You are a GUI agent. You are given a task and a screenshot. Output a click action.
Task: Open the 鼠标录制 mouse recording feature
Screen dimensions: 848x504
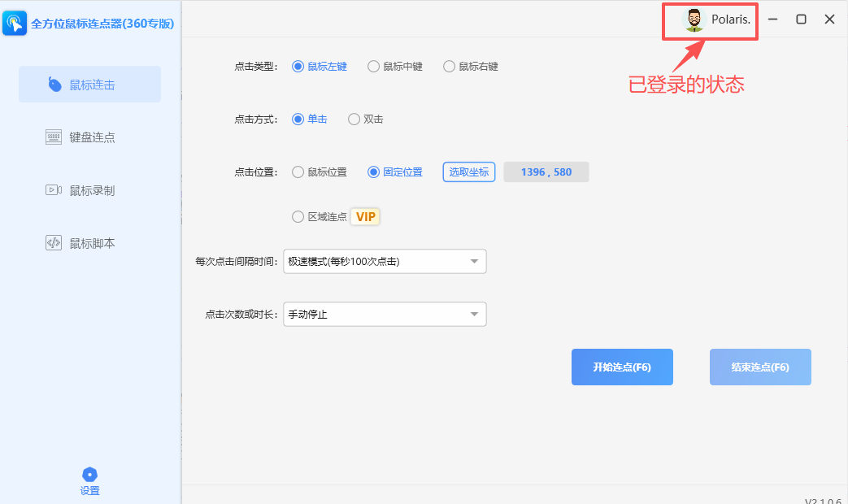click(x=89, y=189)
